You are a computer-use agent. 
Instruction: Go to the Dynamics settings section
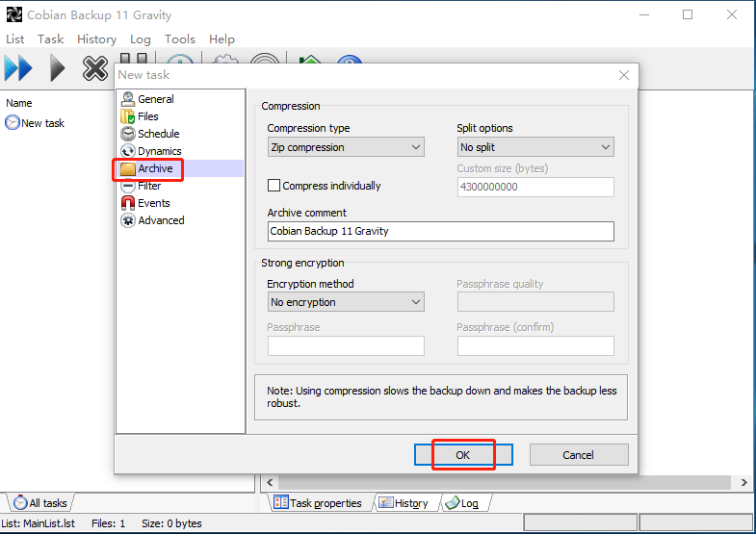(159, 151)
